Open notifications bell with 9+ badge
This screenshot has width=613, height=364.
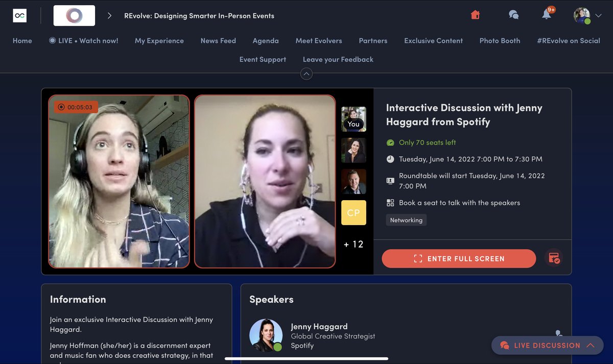coord(547,14)
